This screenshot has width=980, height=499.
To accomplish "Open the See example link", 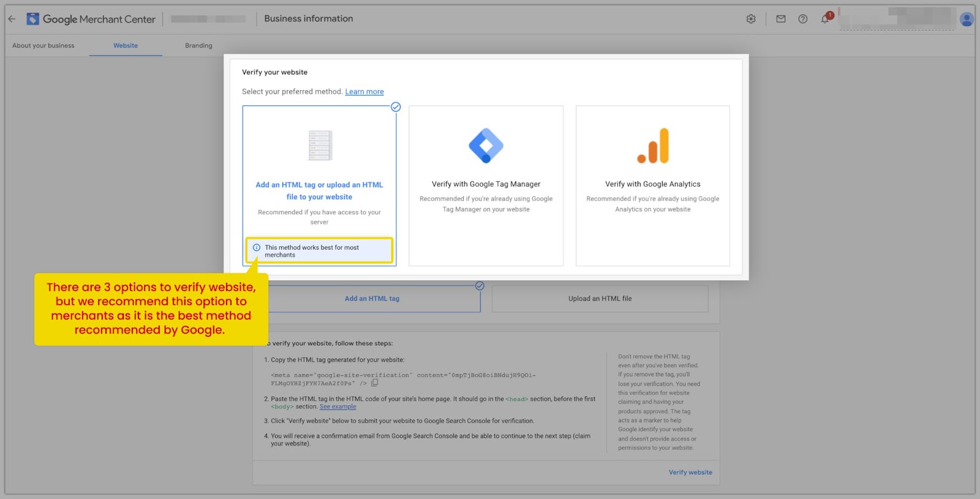I will 337,407.
